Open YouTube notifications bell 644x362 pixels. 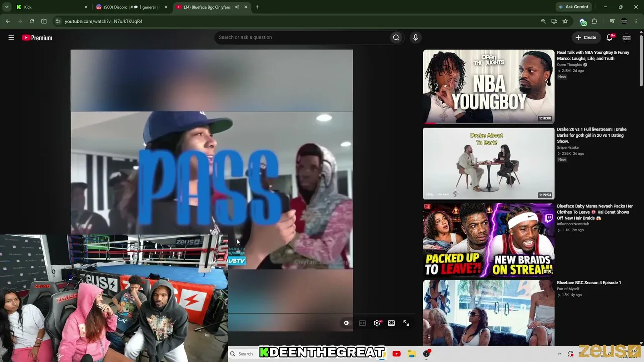(610, 37)
